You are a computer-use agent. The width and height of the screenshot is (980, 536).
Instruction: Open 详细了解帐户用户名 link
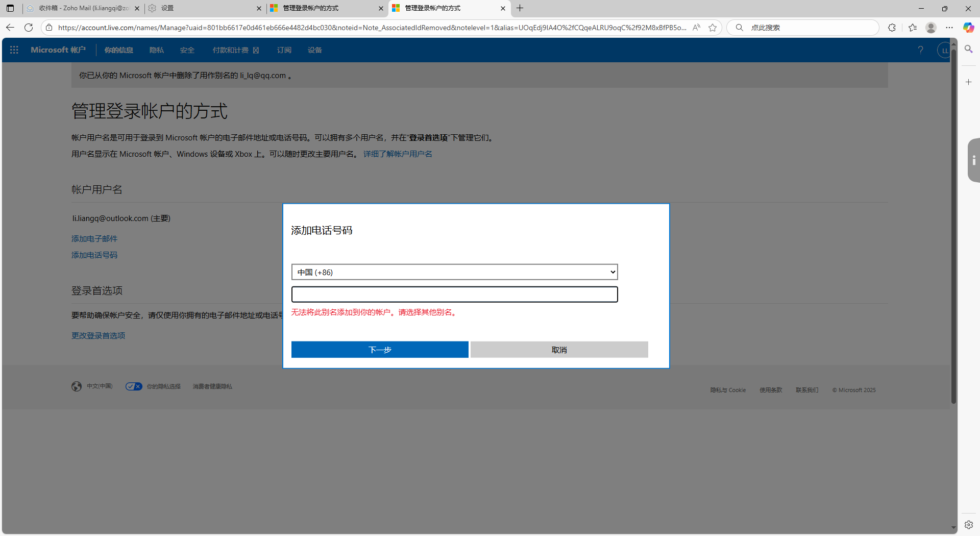point(398,154)
